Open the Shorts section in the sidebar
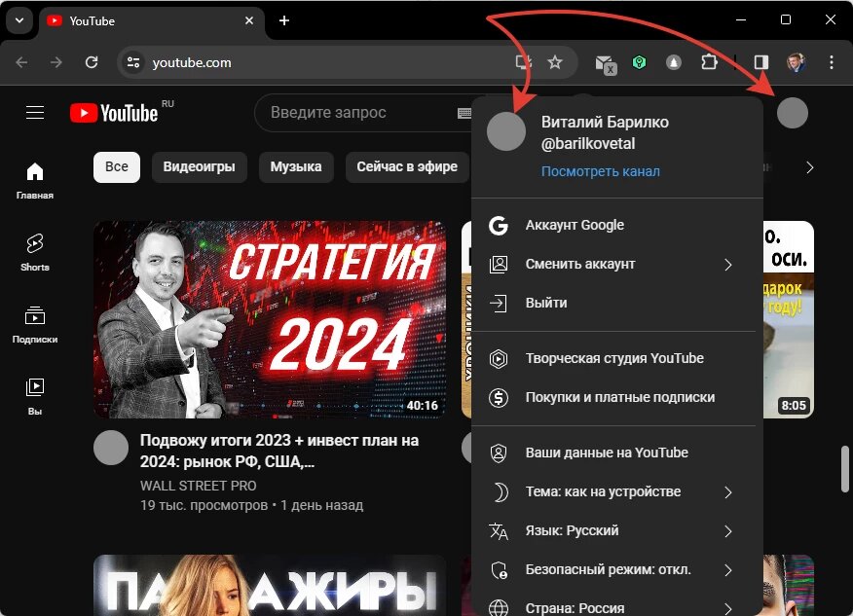Image resolution: width=853 pixels, height=616 pixels. tap(34, 251)
